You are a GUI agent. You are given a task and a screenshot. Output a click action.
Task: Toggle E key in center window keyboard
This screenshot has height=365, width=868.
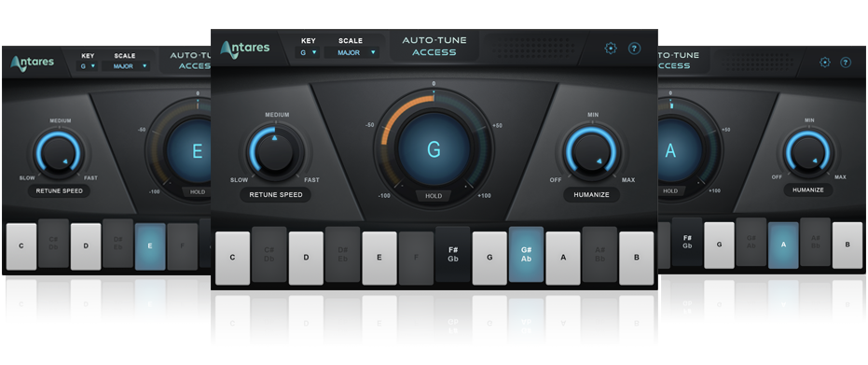pos(379,258)
